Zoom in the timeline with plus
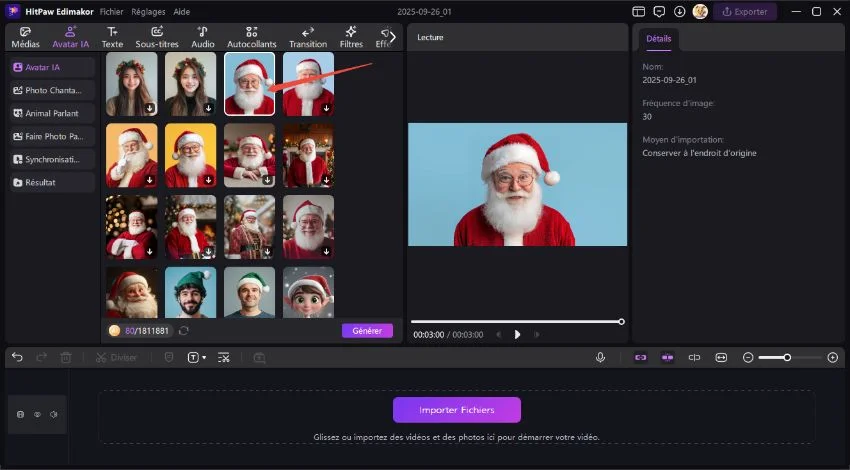 (833, 357)
